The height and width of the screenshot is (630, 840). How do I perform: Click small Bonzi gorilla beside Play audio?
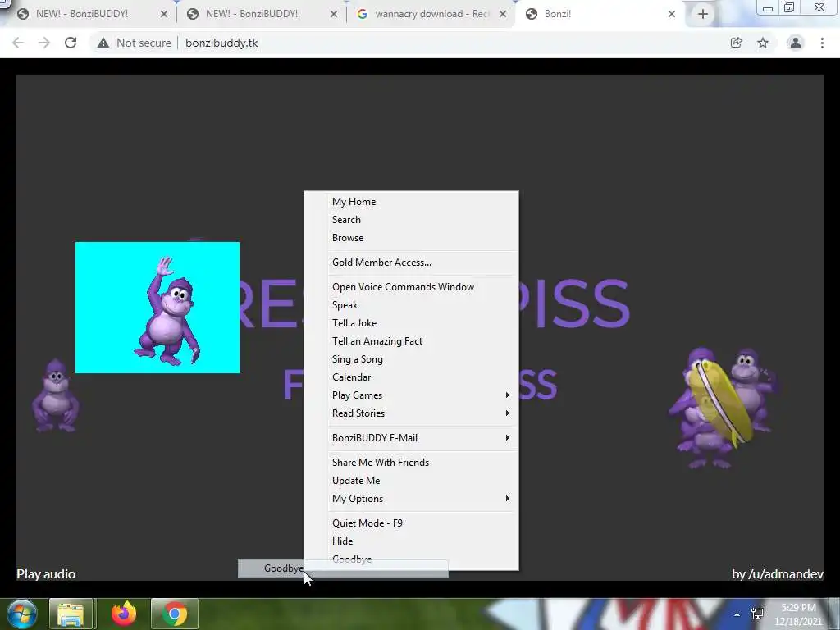(55, 395)
